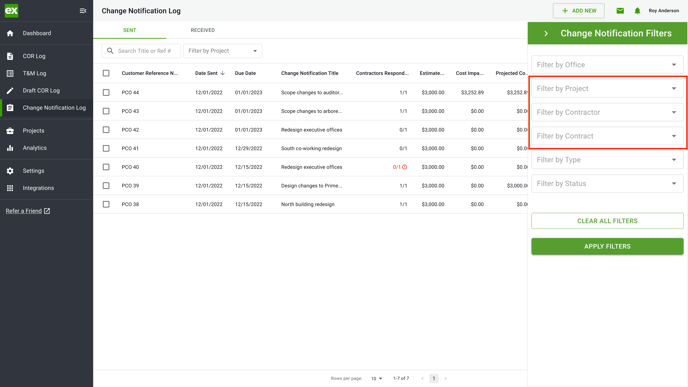This screenshot has height=387, width=688.
Task: Click the Settings gear icon
Action: point(10,171)
